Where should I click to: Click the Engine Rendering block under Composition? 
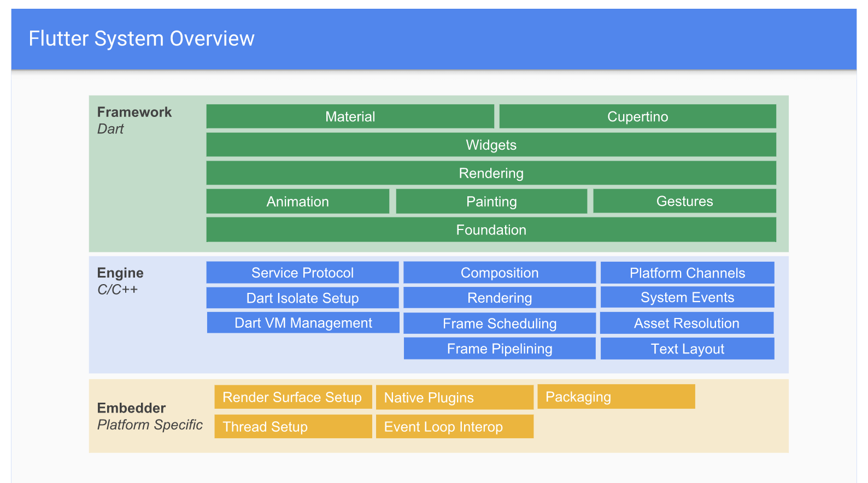[x=500, y=298]
